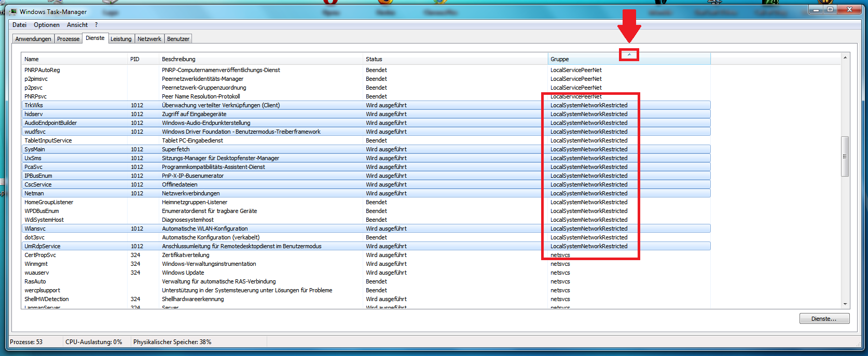Select the Diagnosesystemhost entry
The width and height of the screenshot is (868, 356).
tap(188, 220)
